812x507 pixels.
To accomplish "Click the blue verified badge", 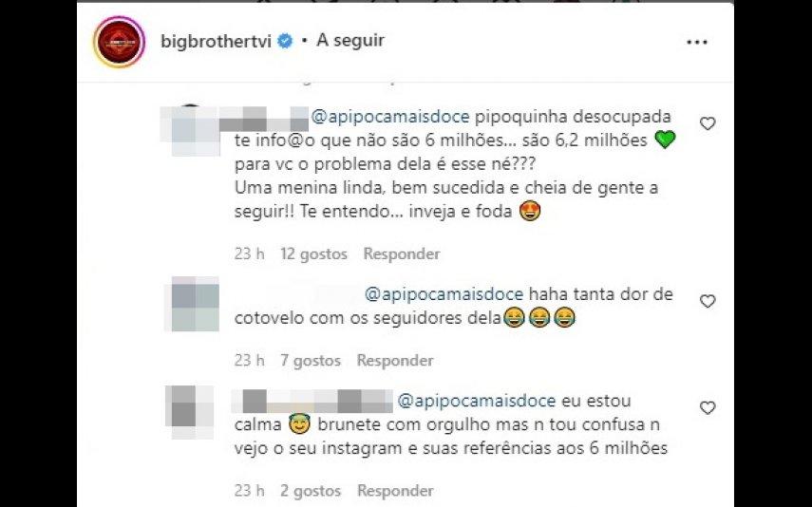I will click(x=285, y=41).
